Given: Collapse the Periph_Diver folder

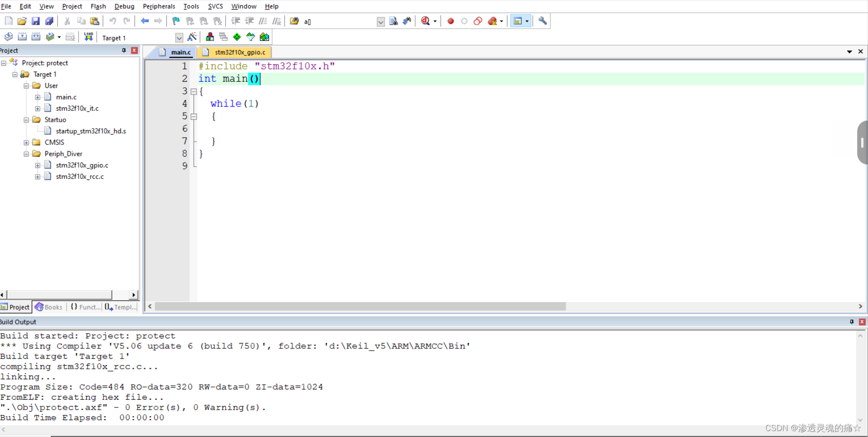Looking at the screenshot, I should (x=26, y=154).
